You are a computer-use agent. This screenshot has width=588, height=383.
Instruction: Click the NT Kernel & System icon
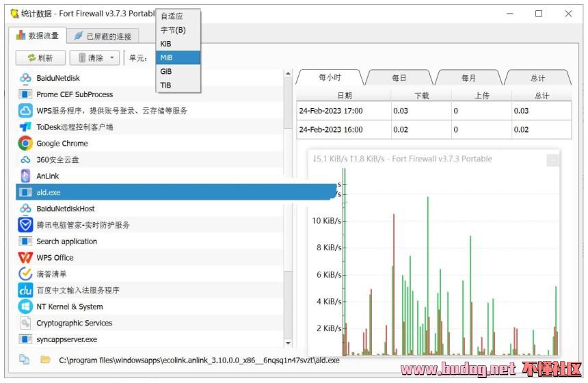[25, 307]
